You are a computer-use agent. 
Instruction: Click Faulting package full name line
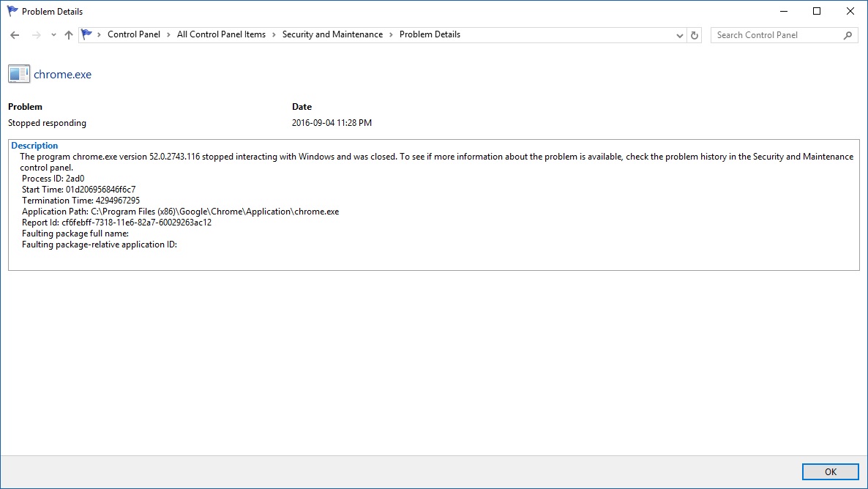coord(75,234)
